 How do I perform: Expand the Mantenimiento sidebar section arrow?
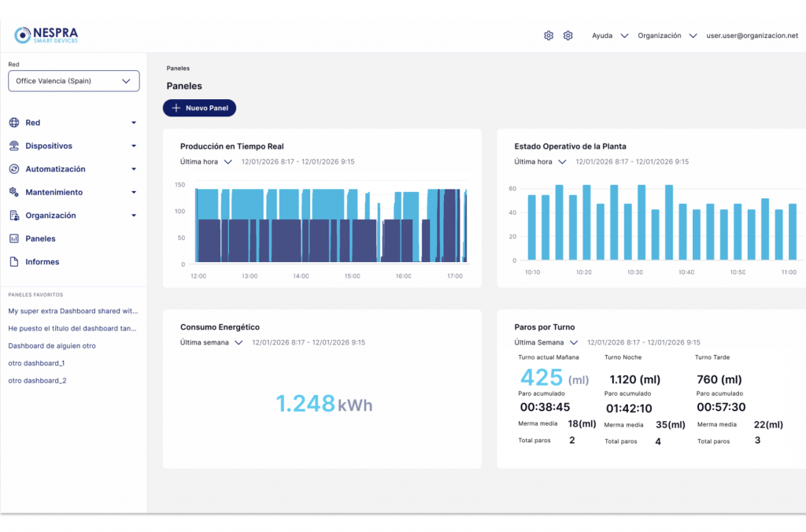coord(134,193)
